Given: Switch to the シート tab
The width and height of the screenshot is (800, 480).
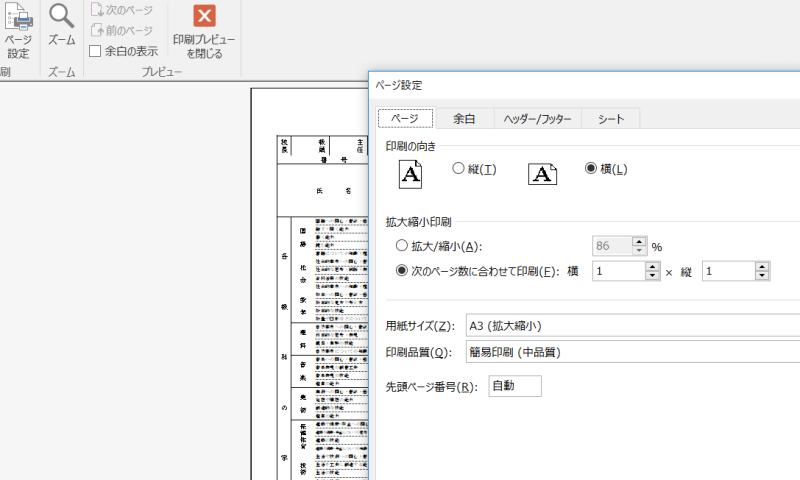Looking at the screenshot, I should (x=611, y=119).
